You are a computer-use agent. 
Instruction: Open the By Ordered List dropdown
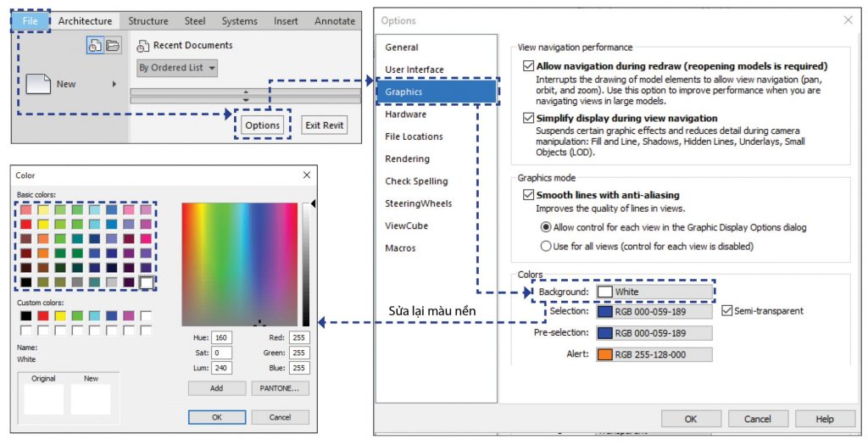point(177,68)
